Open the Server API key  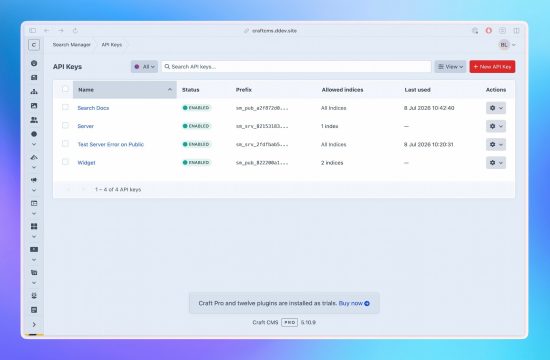point(86,126)
